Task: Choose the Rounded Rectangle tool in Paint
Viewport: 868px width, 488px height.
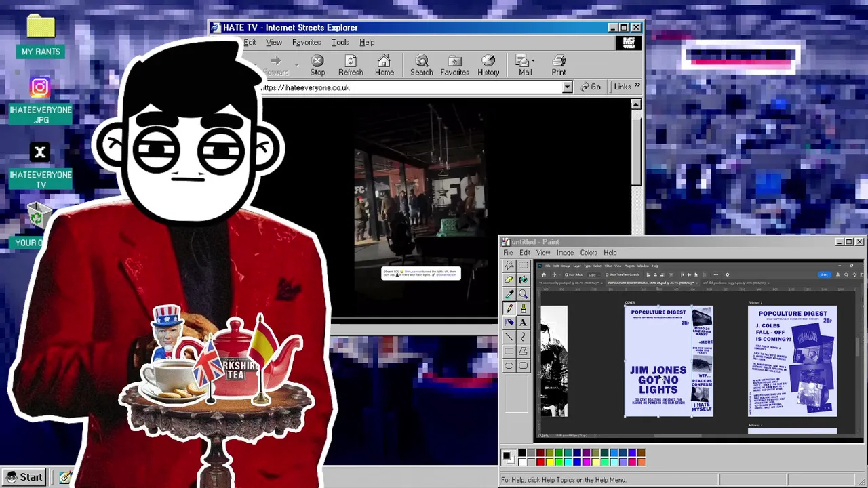Action: [523, 365]
